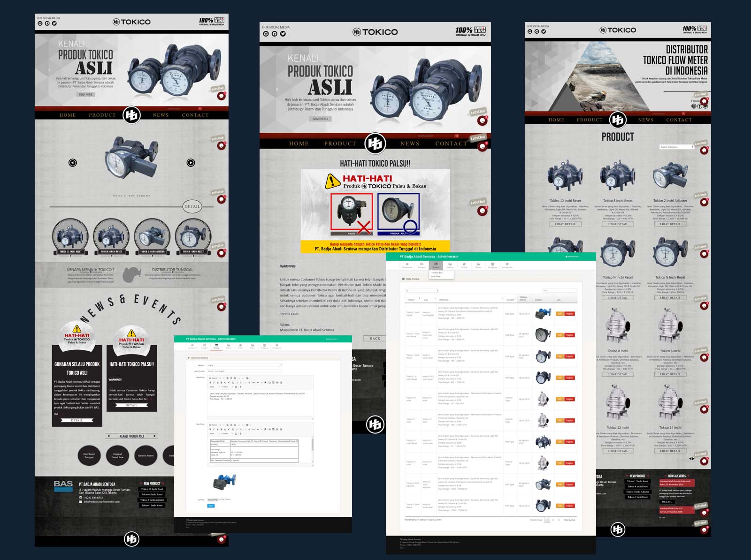
Task: Open the entries-per-page dropdown in the product list admin
Action: coord(422,290)
